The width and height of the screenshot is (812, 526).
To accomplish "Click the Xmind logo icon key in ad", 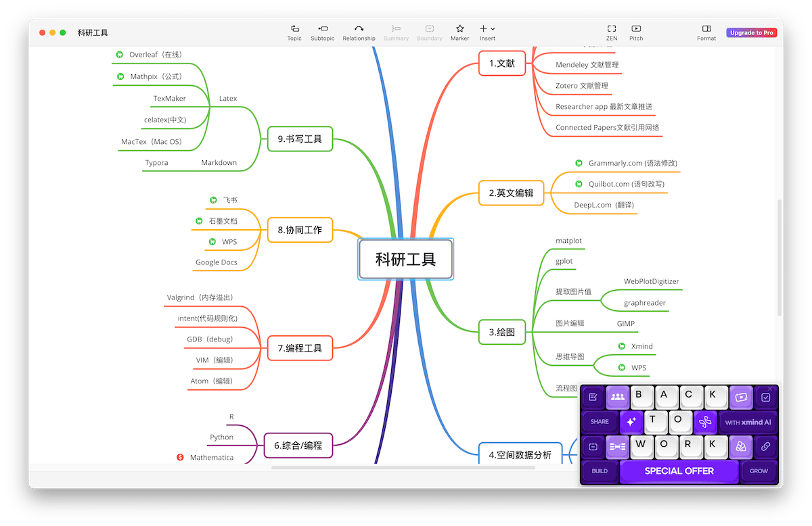I will click(705, 422).
